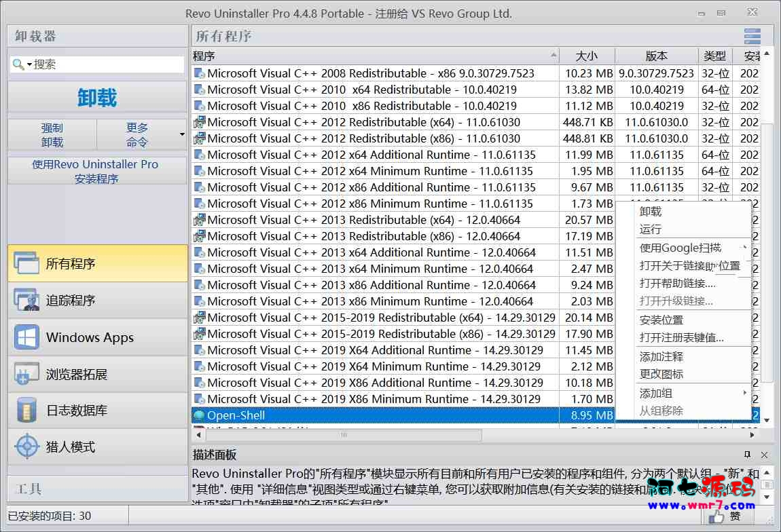The width and height of the screenshot is (781, 532).
Task: Click the 448.71 KB size cell
Action: pyautogui.click(x=587, y=122)
